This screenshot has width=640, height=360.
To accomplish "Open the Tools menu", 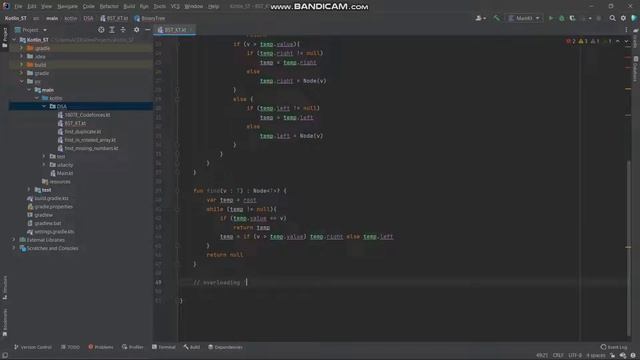I will 160,7.
